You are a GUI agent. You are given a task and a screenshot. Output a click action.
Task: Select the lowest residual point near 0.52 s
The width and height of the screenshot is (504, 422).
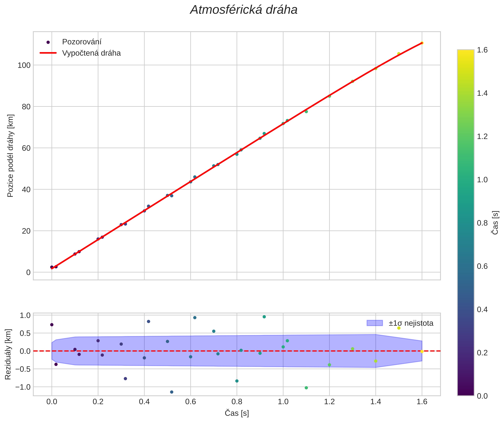click(x=172, y=392)
